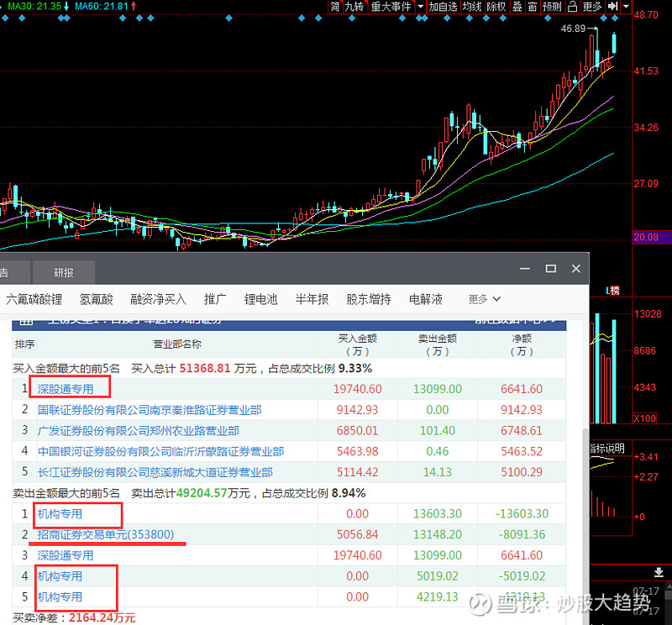672x625 pixels.
Task: Click net value -8091.36
Action: coord(522,534)
